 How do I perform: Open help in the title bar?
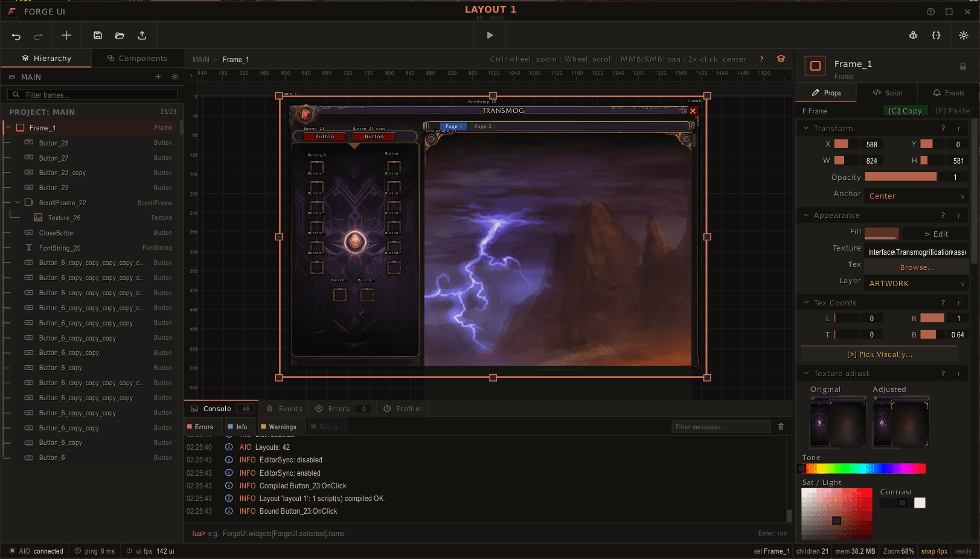pos(930,11)
